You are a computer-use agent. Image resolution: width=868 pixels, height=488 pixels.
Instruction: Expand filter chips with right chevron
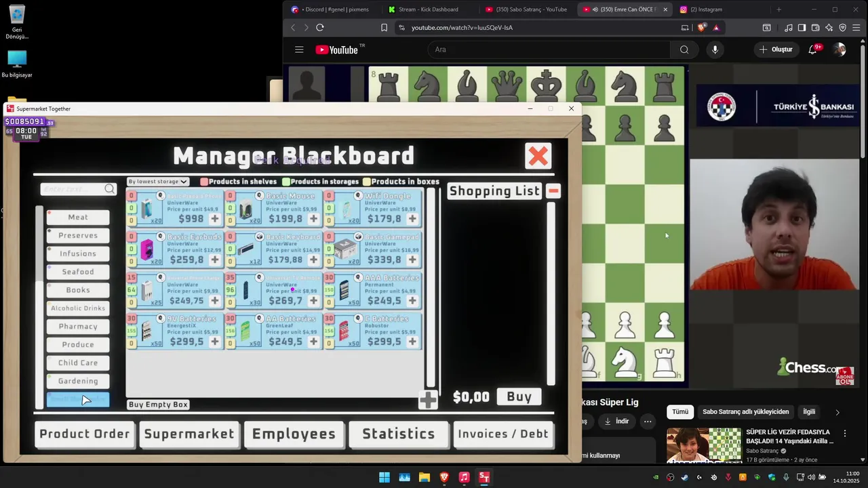[x=837, y=412]
